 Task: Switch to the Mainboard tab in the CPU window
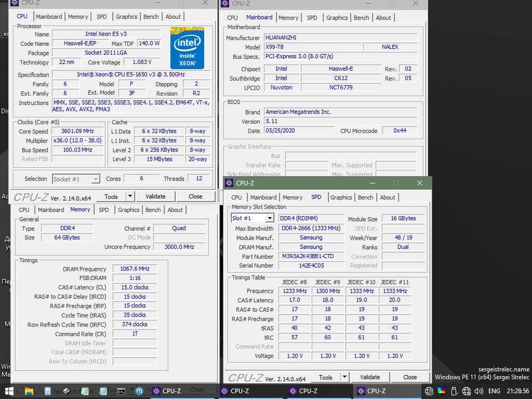click(49, 17)
